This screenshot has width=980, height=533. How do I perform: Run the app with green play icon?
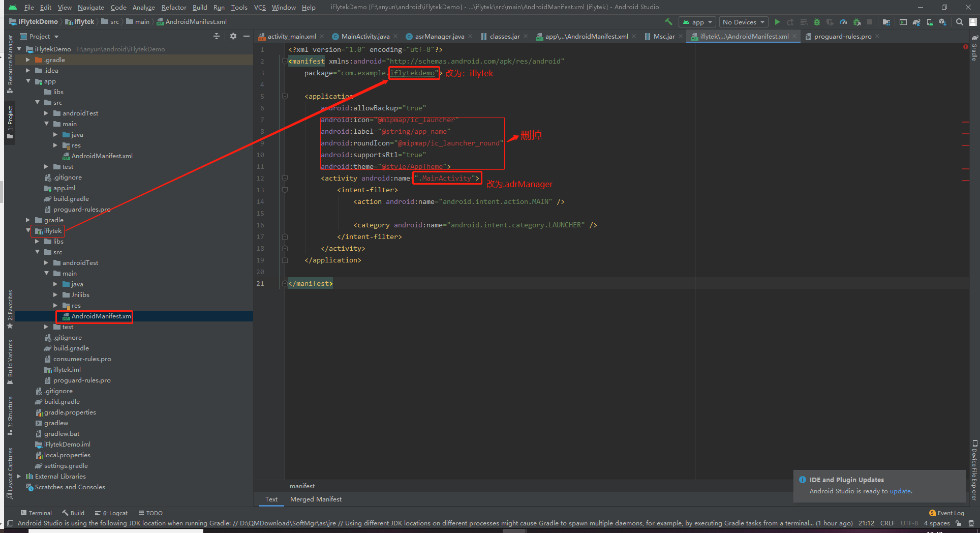(x=777, y=22)
